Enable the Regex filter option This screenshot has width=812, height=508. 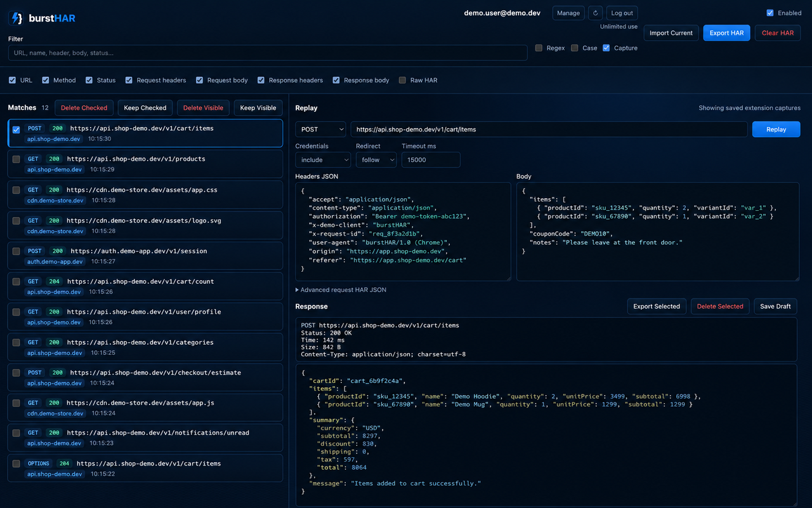point(539,48)
